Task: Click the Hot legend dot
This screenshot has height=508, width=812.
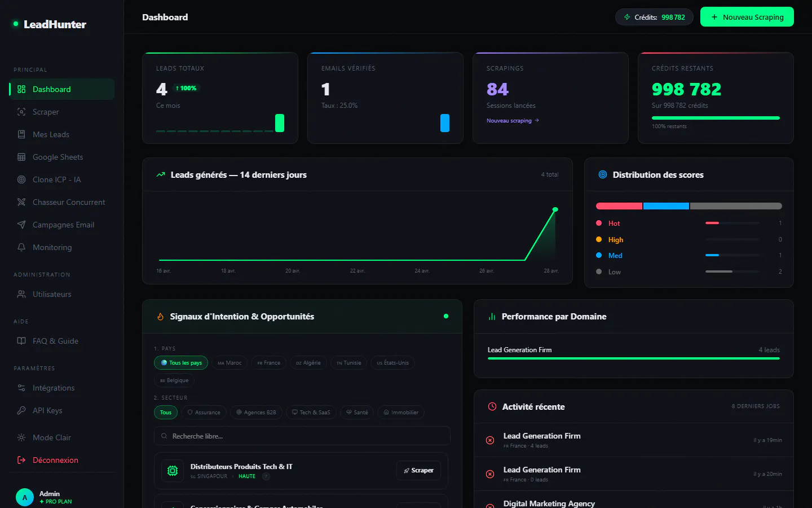Action: [x=599, y=223]
